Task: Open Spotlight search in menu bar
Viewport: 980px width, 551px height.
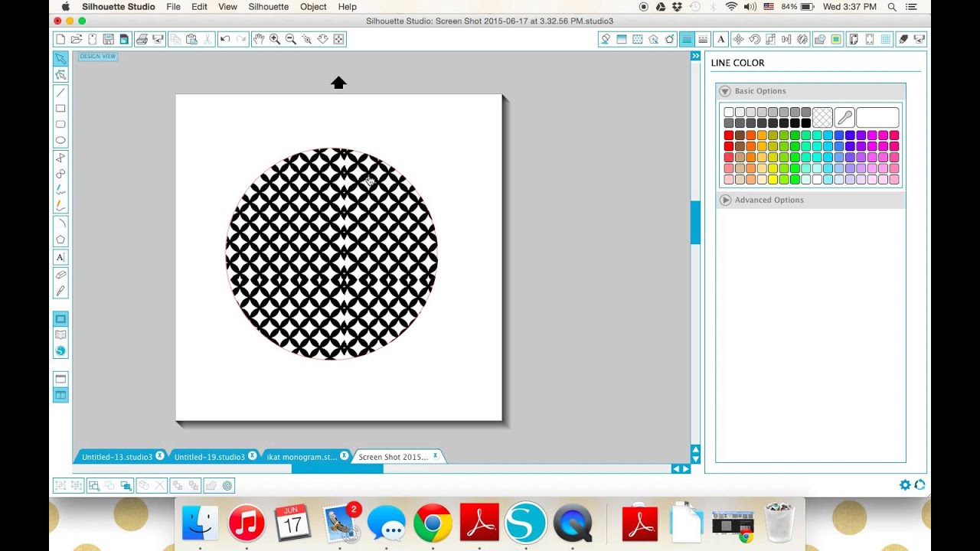Action: click(892, 7)
